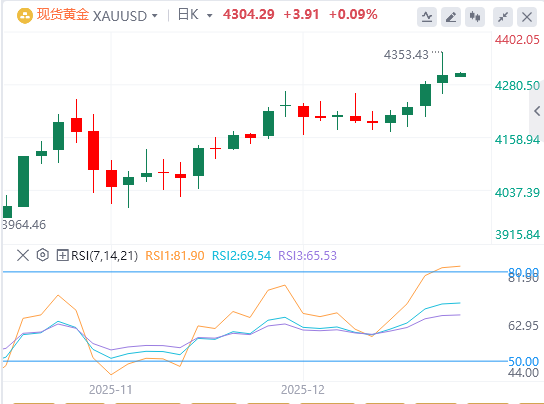Click the 2025-11 date axis marker

pos(111,390)
